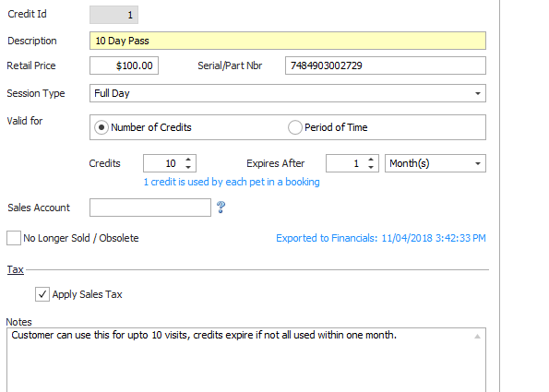Uncheck the Apply Sales Tax checkbox
This screenshot has height=392, width=549.
[42, 294]
